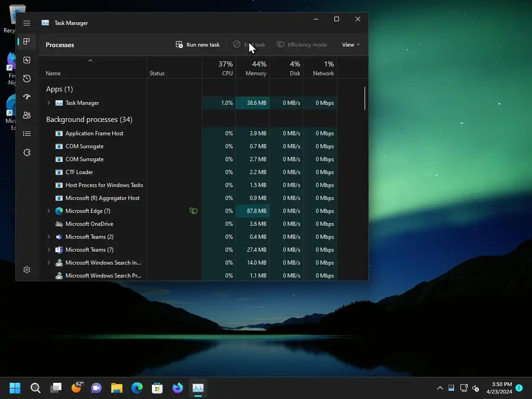Click the Task Manager app row icon

59,103
